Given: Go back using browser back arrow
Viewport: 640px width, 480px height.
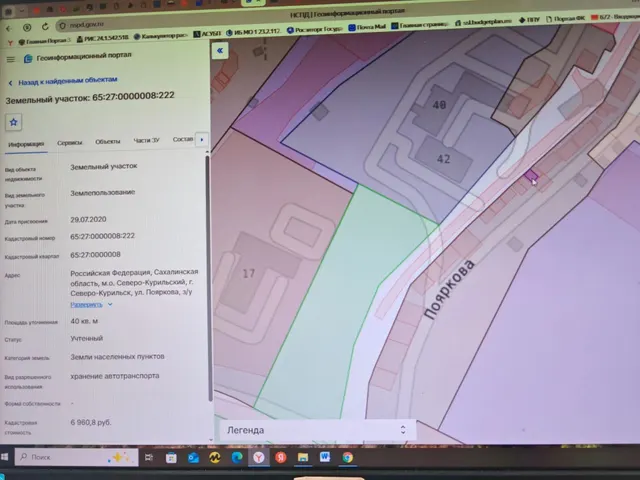Looking at the screenshot, I should pos(9,28).
